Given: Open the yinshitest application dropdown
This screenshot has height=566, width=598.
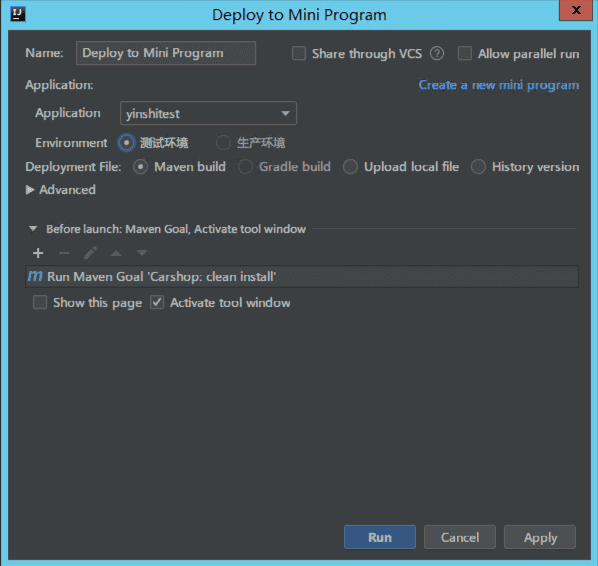Looking at the screenshot, I should [x=208, y=113].
